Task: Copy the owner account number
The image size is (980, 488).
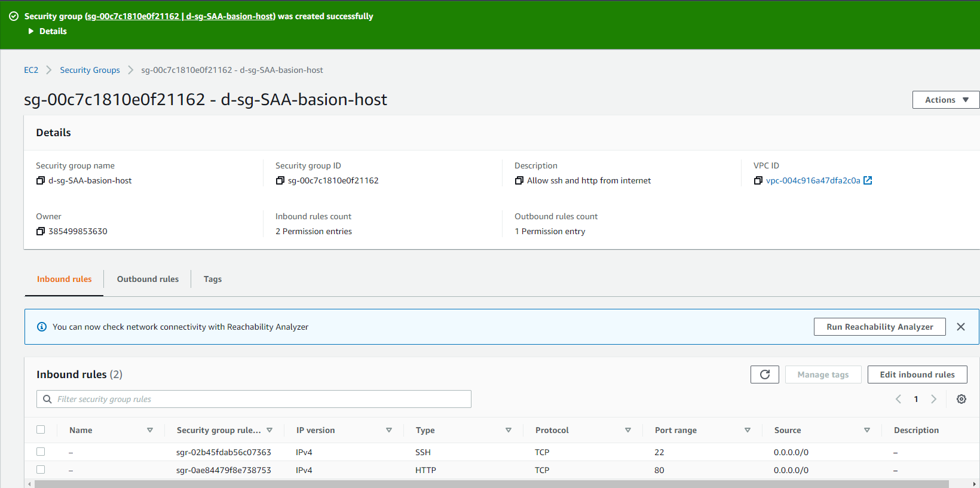Action: [41, 231]
